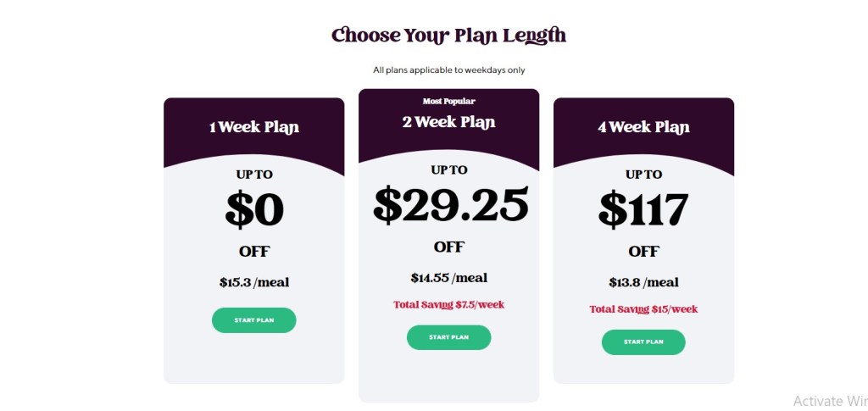Click the Choose Your Plan Length heading

pyautogui.click(x=448, y=36)
